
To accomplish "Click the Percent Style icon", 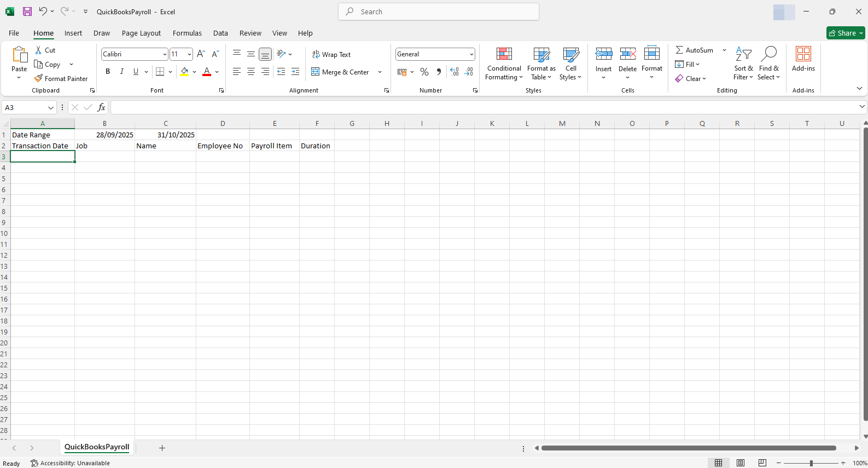I will click(x=424, y=72).
